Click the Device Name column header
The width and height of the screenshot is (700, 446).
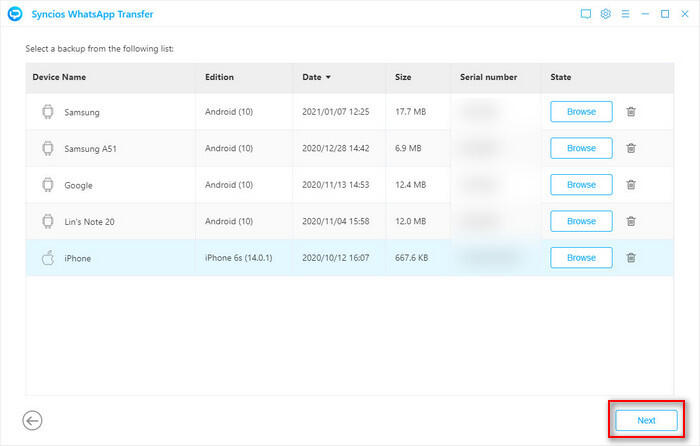(x=59, y=77)
